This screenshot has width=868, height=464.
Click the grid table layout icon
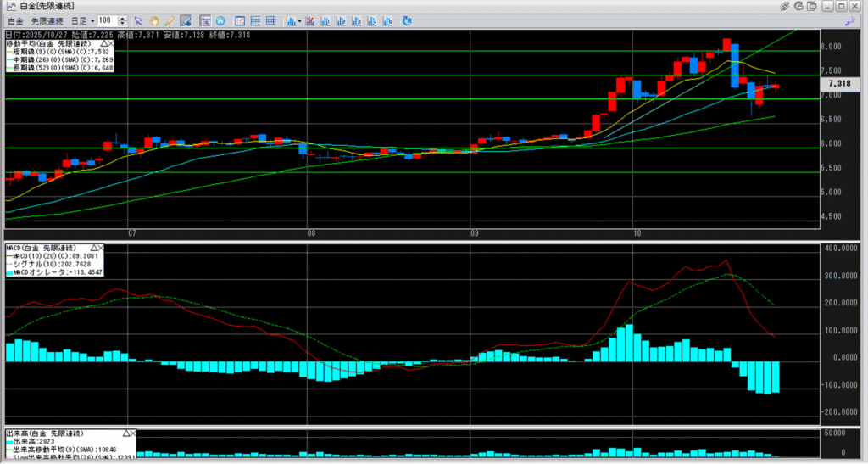pos(270,20)
